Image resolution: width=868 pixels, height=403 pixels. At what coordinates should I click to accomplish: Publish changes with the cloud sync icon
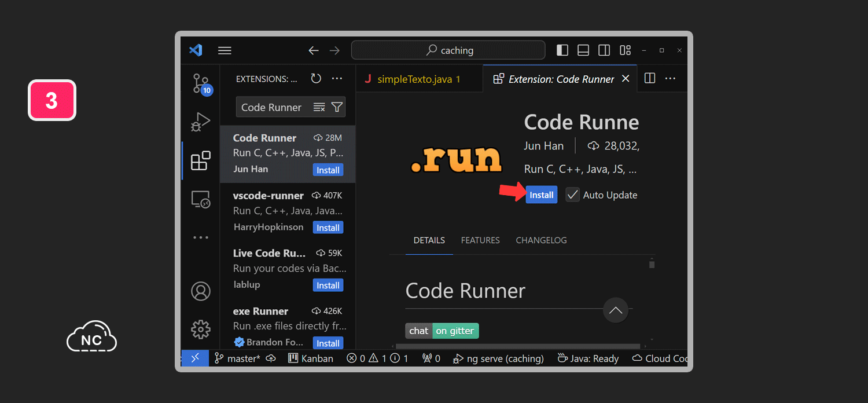tap(271, 358)
